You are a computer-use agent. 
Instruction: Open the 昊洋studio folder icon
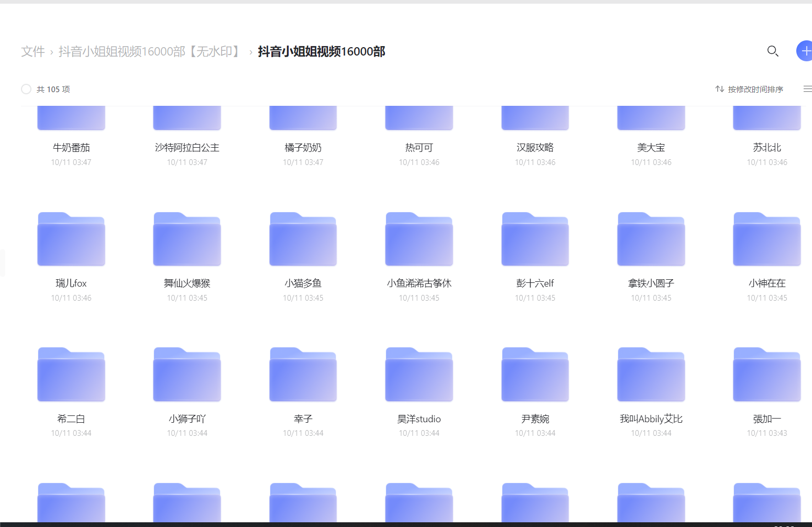(419, 375)
